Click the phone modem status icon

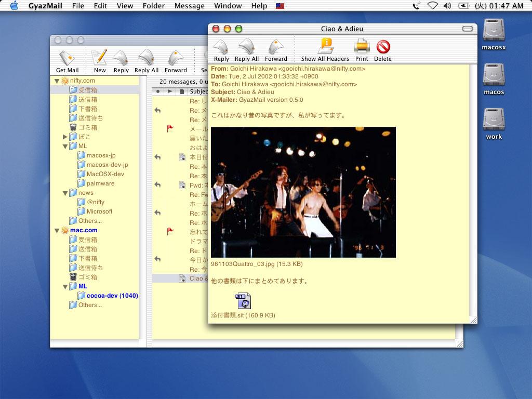[x=416, y=6]
